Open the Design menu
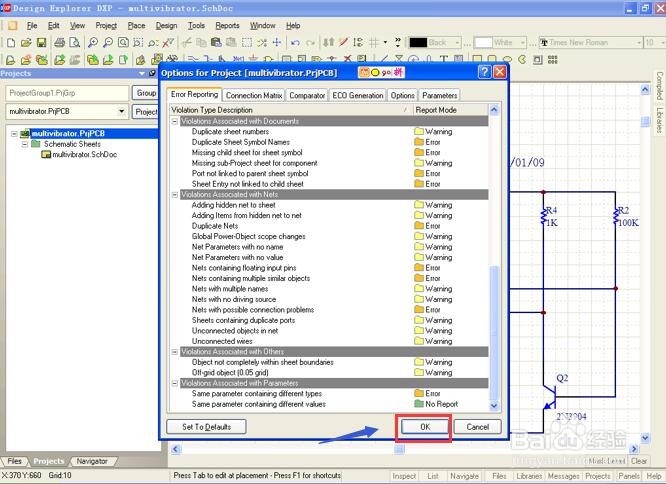Screen dimensions: 666x484 pyautogui.click(x=166, y=25)
